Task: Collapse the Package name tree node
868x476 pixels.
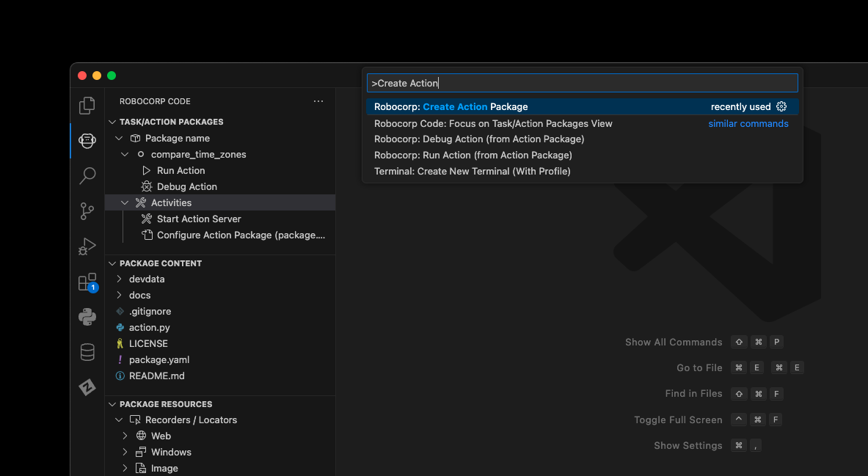Action: pos(119,138)
